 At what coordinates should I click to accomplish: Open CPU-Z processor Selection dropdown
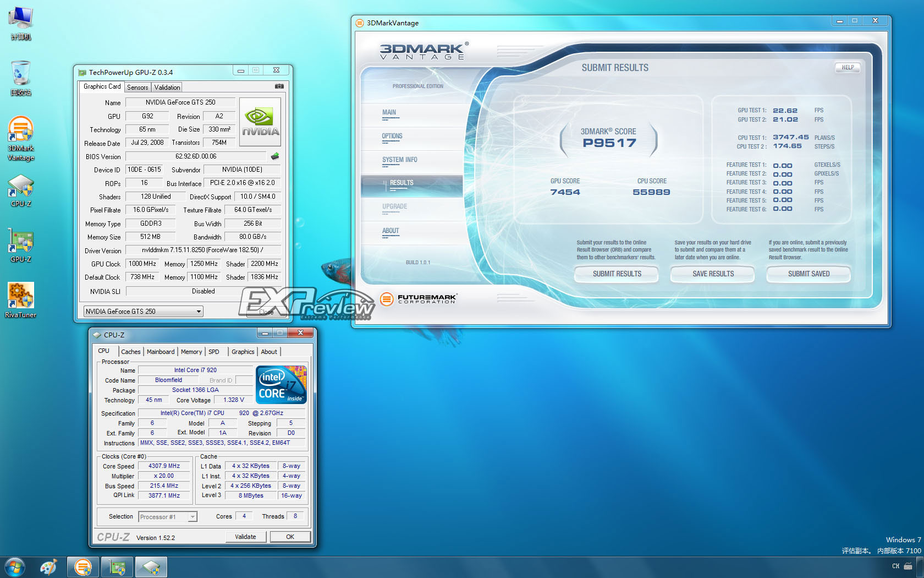168,517
